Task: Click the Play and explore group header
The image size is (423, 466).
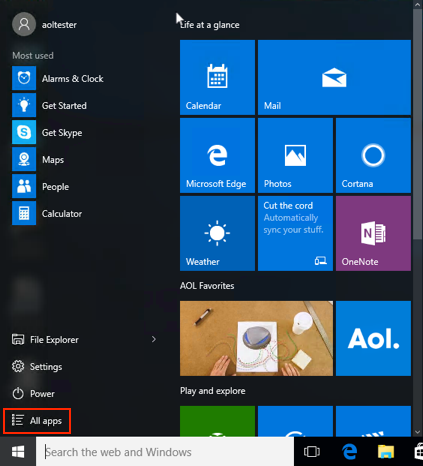Action: (x=213, y=391)
